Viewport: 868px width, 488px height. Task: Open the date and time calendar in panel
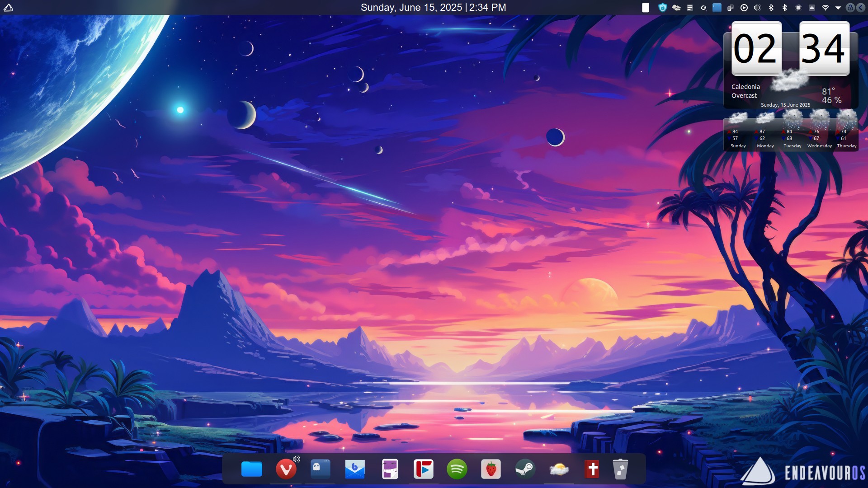point(433,7)
